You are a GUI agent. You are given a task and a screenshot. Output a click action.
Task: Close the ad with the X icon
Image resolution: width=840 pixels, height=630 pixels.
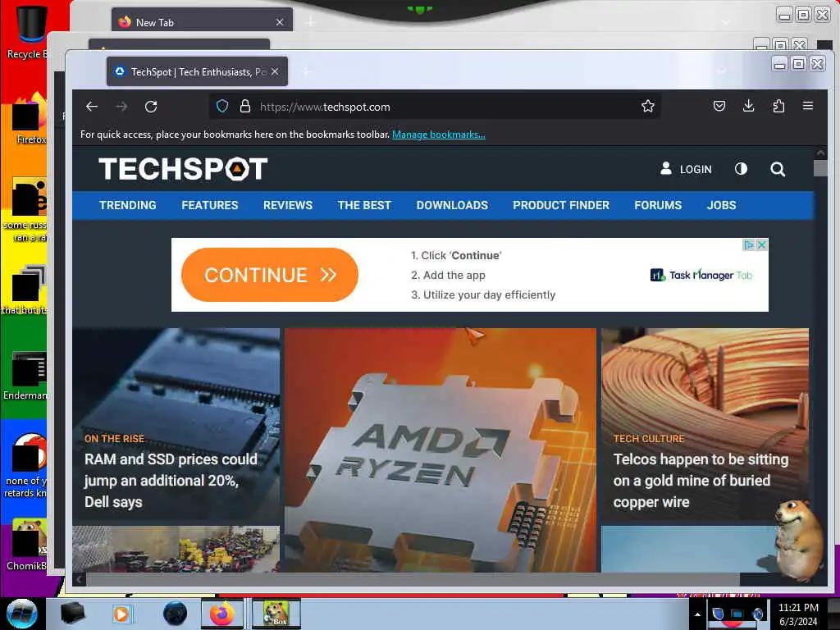[x=761, y=244]
